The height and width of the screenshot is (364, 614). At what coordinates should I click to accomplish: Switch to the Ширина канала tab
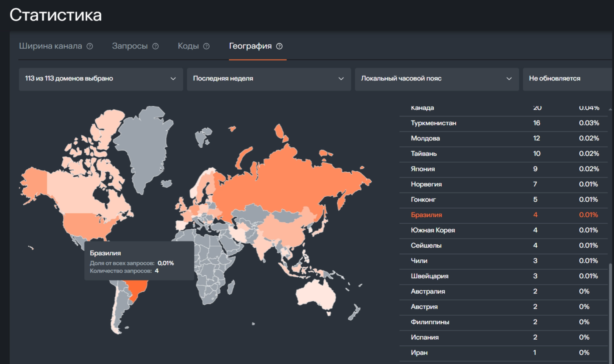(x=51, y=46)
